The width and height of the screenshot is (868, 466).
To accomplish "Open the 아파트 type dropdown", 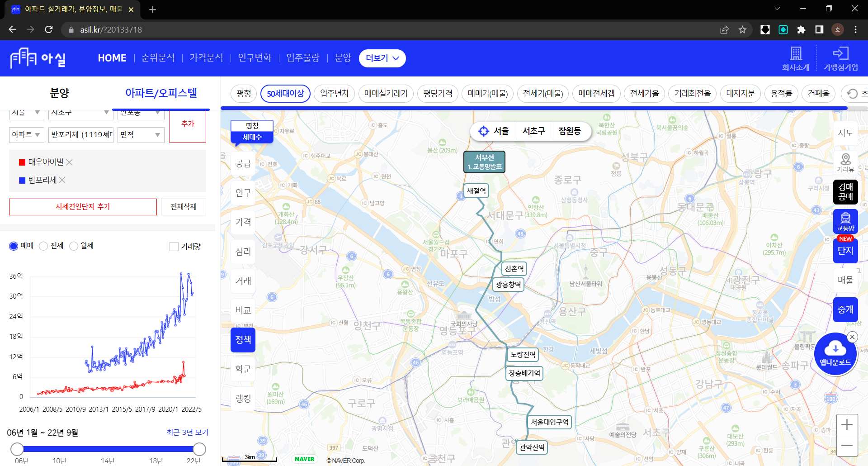I will tap(26, 135).
